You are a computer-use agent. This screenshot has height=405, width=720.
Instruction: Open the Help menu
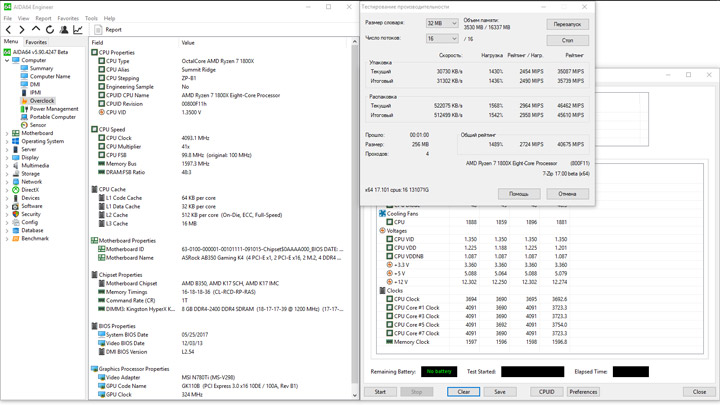point(109,18)
